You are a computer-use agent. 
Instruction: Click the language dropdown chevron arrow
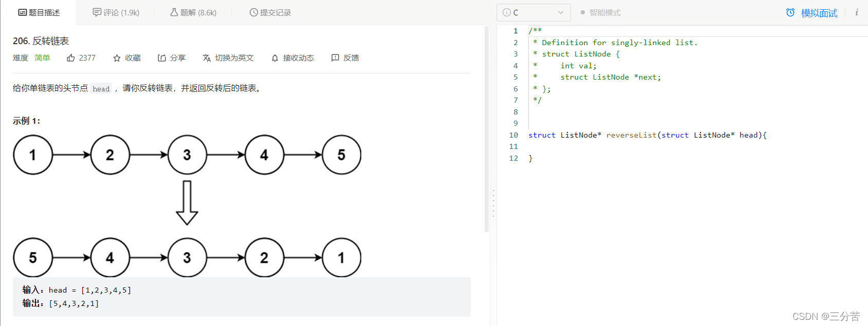pyautogui.click(x=561, y=13)
